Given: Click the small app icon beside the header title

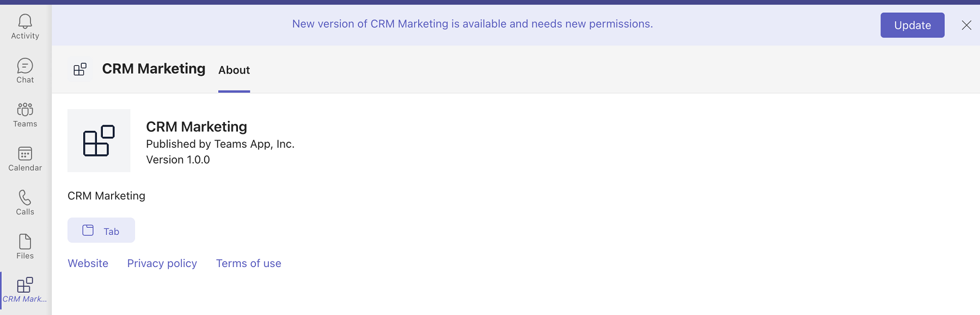Looking at the screenshot, I should (80, 69).
